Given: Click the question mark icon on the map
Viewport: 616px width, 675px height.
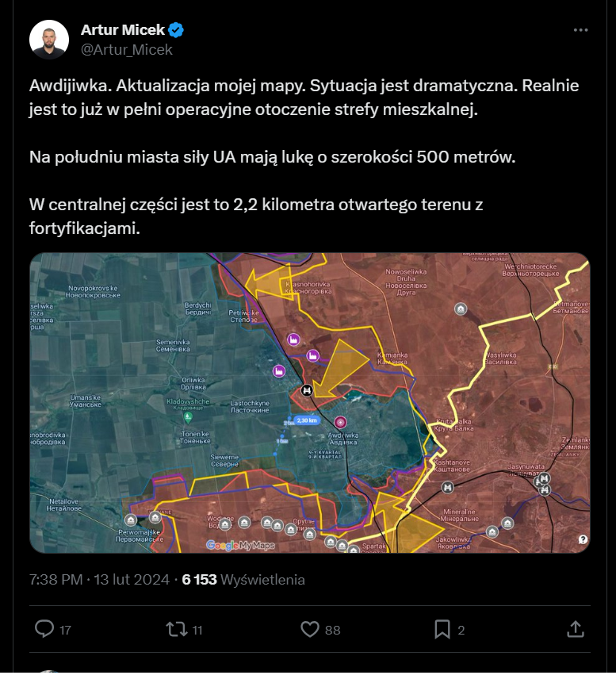Looking at the screenshot, I should [x=583, y=539].
